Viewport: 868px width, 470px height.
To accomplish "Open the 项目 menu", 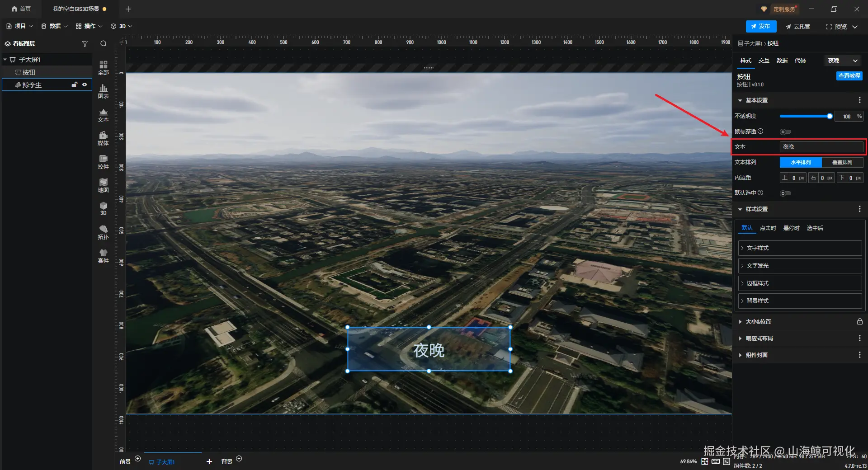I will point(19,26).
